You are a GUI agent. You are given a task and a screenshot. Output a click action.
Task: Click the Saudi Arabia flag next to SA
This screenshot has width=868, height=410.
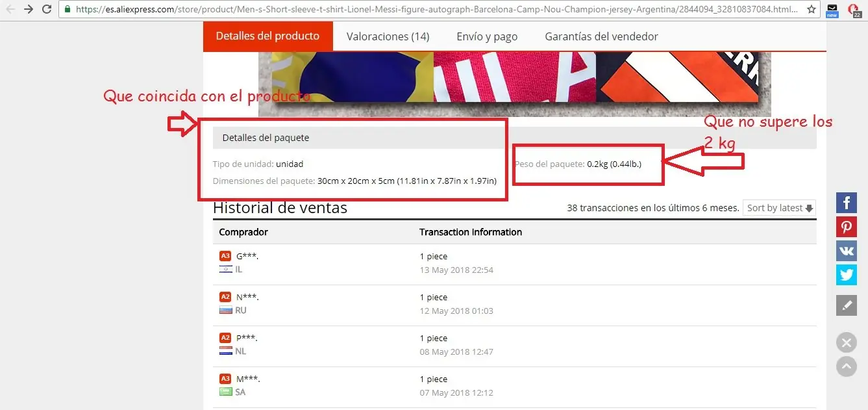(x=225, y=392)
